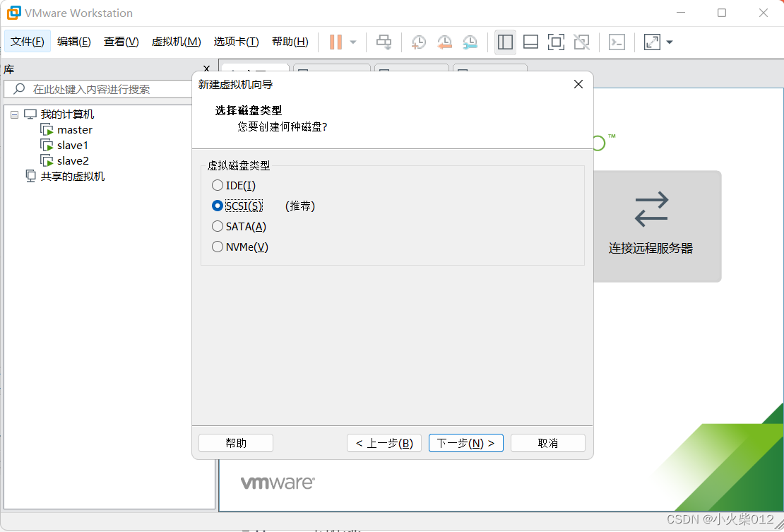This screenshot has height=532, width=784.
Task: Continue with 下一步(N) > button
Action: coord(466,443)
